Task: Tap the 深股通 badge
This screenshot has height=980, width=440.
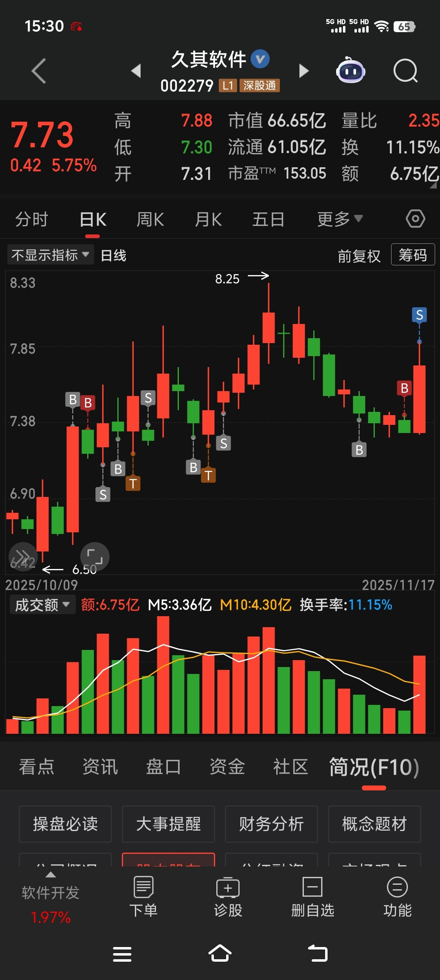Action: pos(260,85)
